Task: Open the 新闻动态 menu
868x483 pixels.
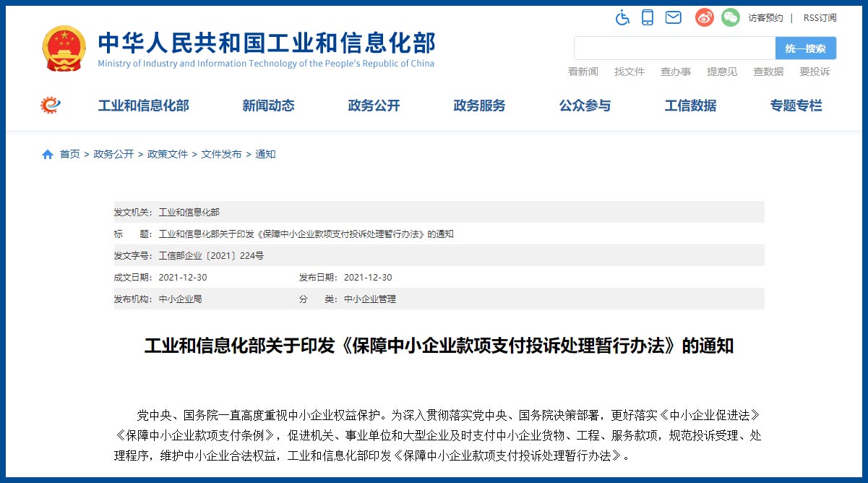Action: point(268,106)
